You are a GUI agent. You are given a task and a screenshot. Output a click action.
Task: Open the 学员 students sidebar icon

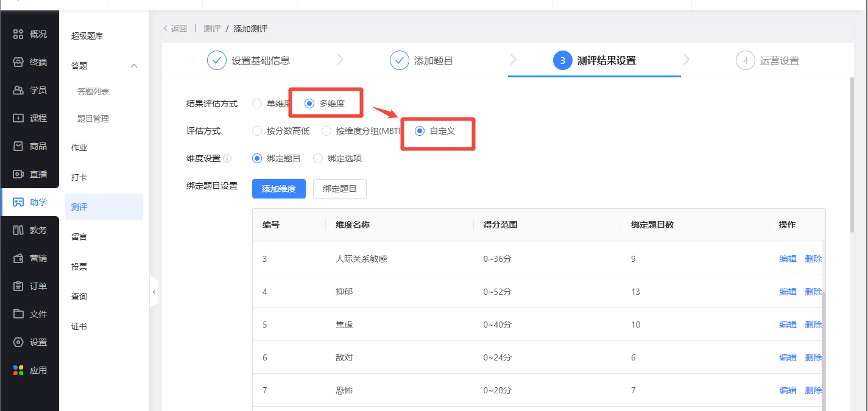[18, 90]
